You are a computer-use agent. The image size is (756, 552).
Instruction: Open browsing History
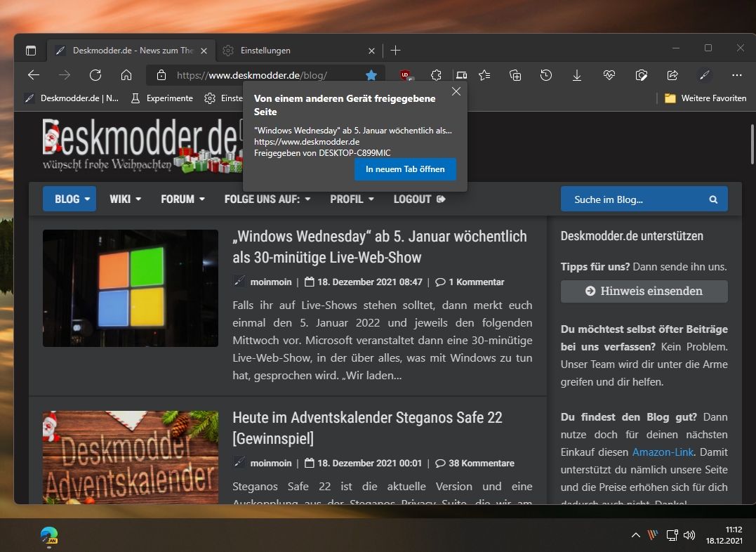point(546,74)
